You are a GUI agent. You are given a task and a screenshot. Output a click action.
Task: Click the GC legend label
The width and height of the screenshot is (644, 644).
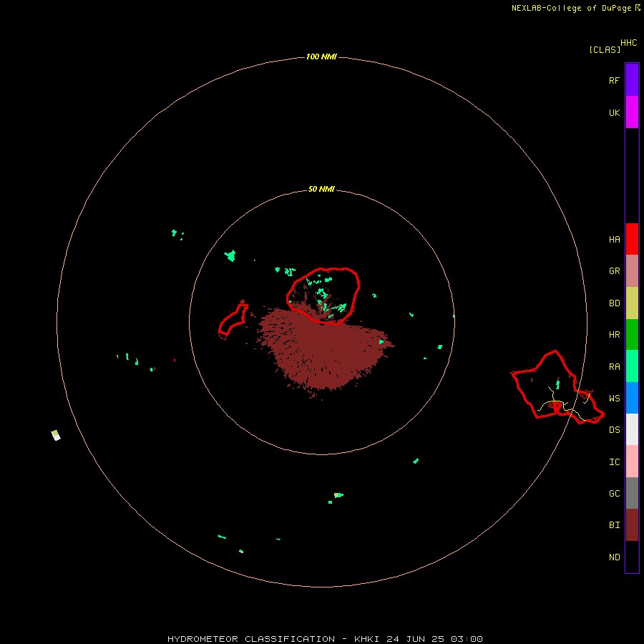coord(614,494)
